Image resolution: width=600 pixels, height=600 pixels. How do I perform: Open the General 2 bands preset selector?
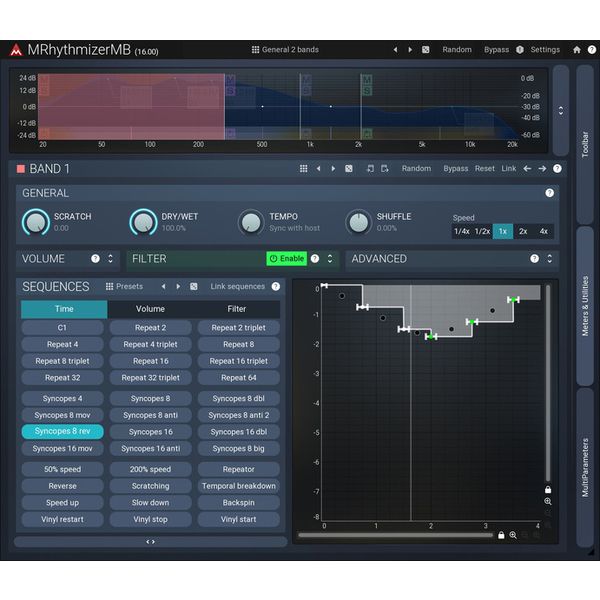(285, 49)
